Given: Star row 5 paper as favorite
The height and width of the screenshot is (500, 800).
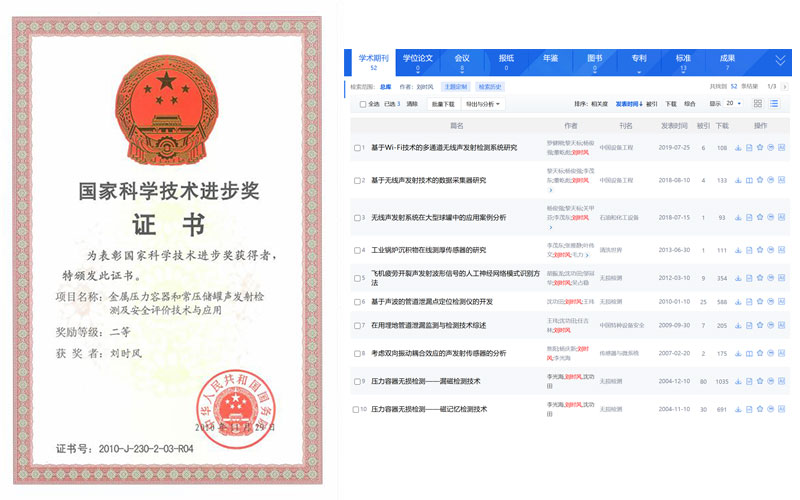Looking at the screenshot, I should (x=760, y=278).
